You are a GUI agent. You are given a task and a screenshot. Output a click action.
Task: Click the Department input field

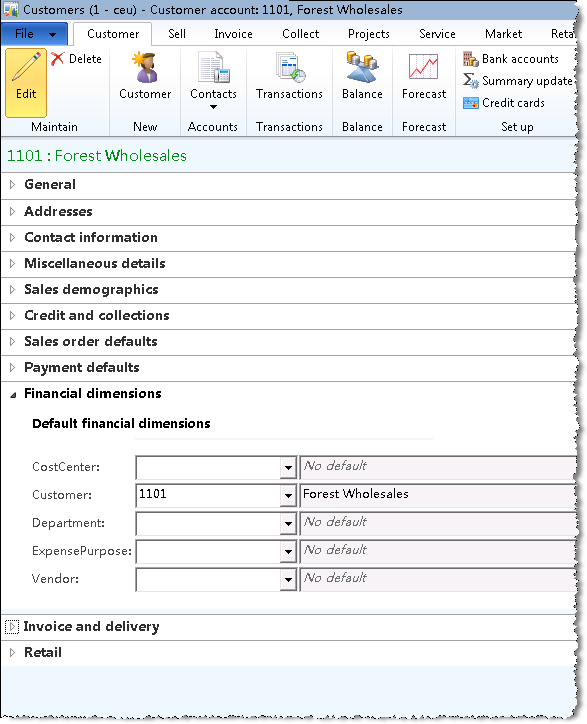click(x=208, y=524)
